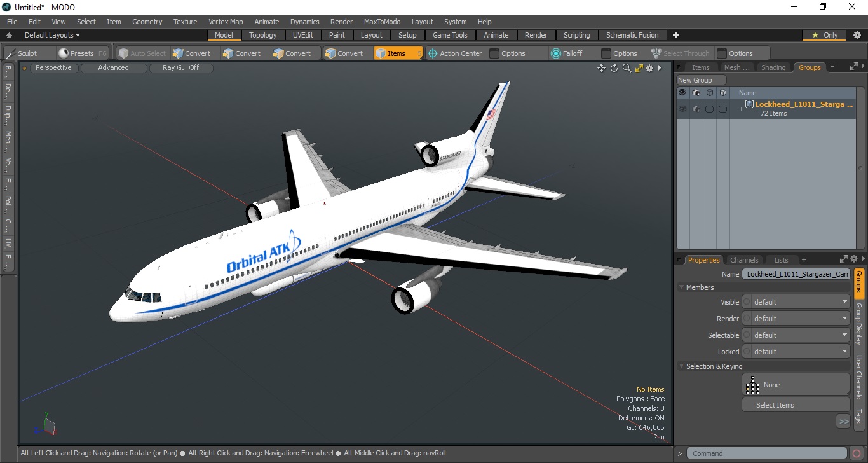This screenshot has width=868, height=463.
Task: Click the camera render column header
Action: click(696, 93)
